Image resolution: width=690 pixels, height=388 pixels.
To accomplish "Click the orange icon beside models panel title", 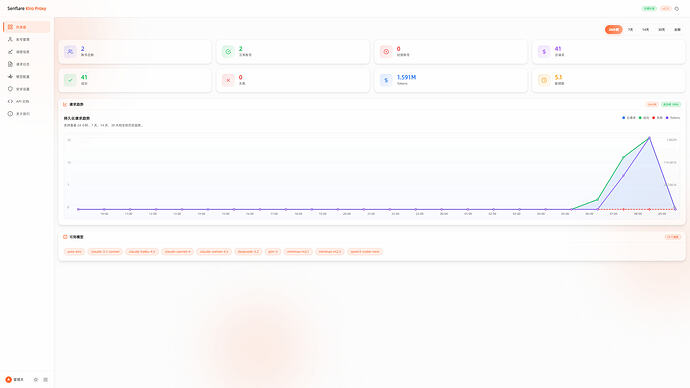I will (65, 237).
